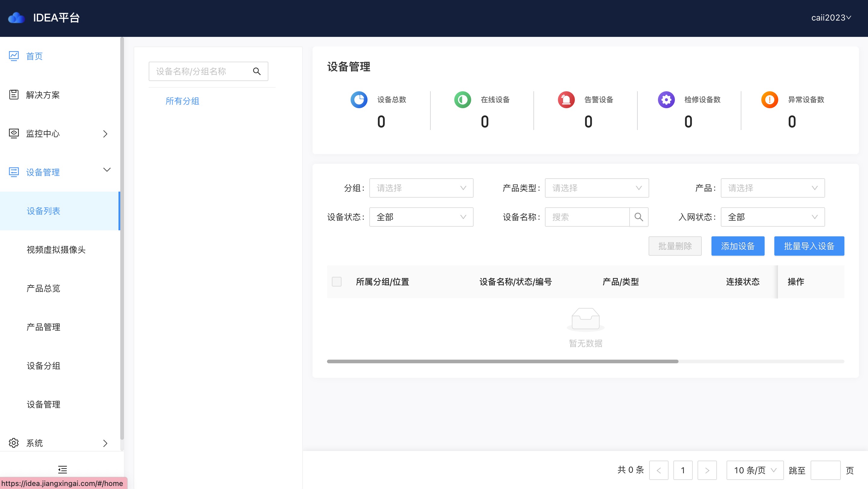
Task: Expand the 系统 menu chevron
Action: pos(105,443)
